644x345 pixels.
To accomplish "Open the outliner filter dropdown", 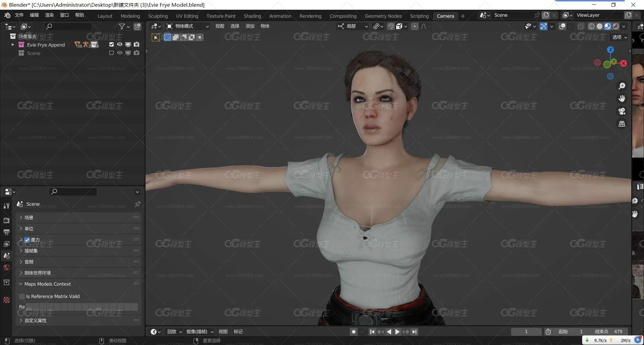I will point(124,26).
